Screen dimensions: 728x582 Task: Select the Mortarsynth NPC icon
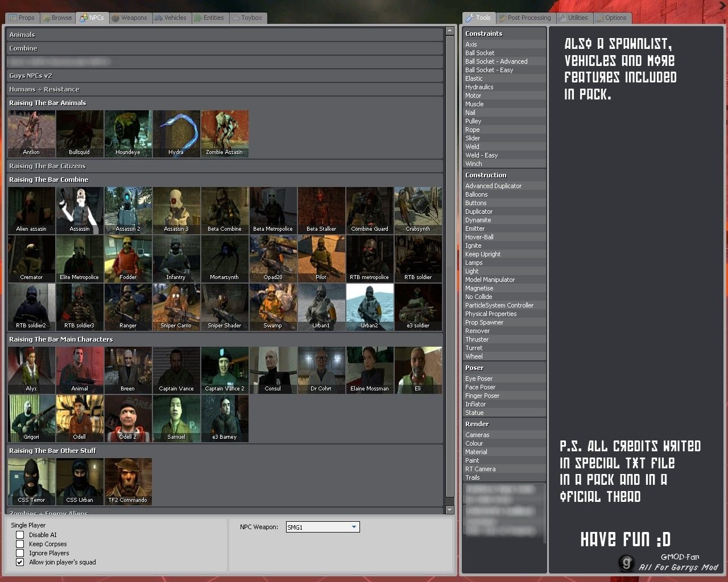[x=225, y=259]
